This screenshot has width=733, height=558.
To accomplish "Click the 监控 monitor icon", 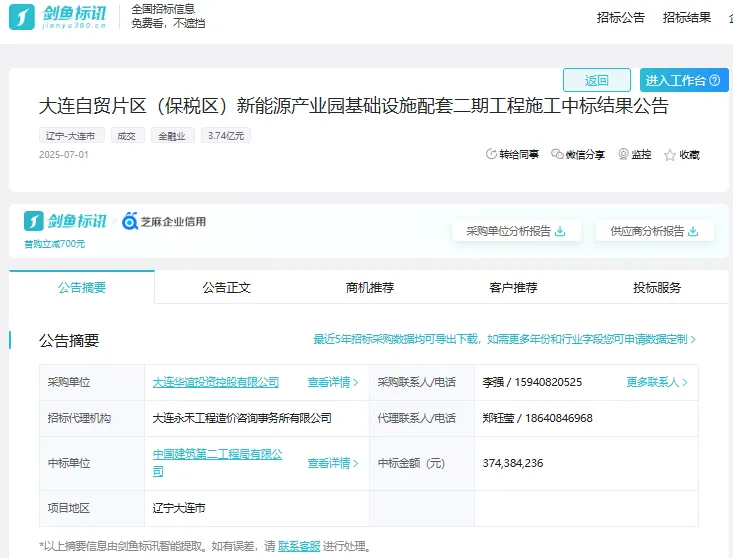I will pos(623,154).
